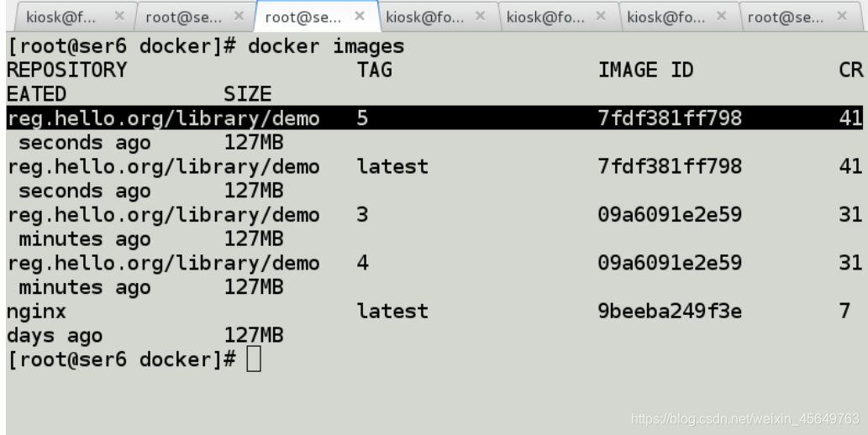The height and width of the screenshot is (435, 868).
Task: Close the second tab root@se...
Action: [x=239, y=17]
